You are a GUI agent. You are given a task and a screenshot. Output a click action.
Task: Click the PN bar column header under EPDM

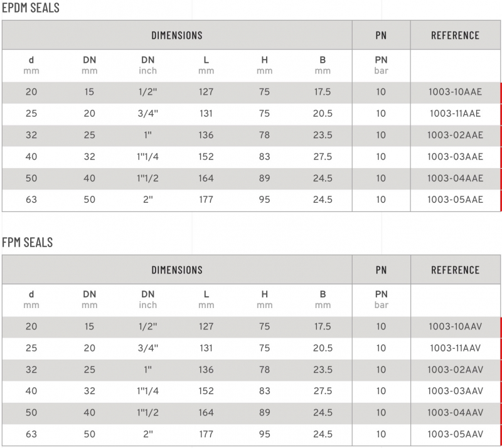click(x=381, y=65)
